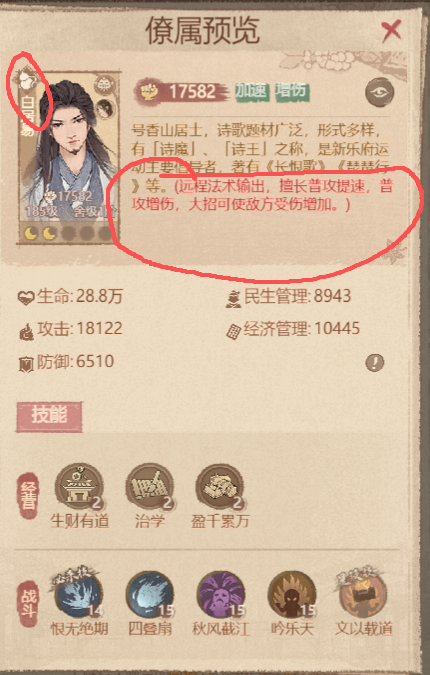This screenshot has width=430, height=675.
Task: Select the 四叠扇 combat skill
Action: [x=150, y=595]
